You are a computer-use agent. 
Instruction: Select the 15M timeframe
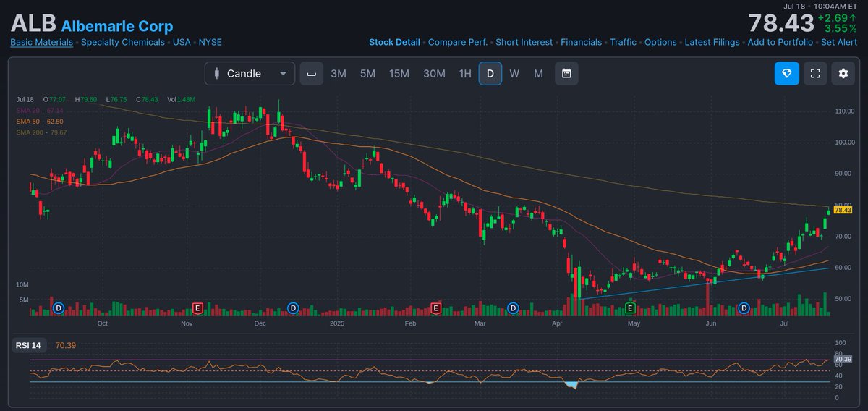click(x=399, y=73)
